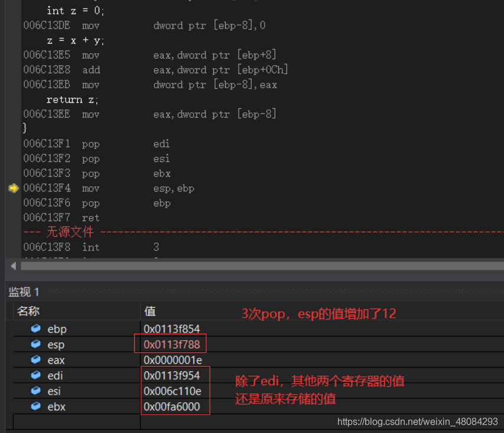Click pop edi line at 006C13F1
This screenshot has width=504, height=433.
click(96, 144)
